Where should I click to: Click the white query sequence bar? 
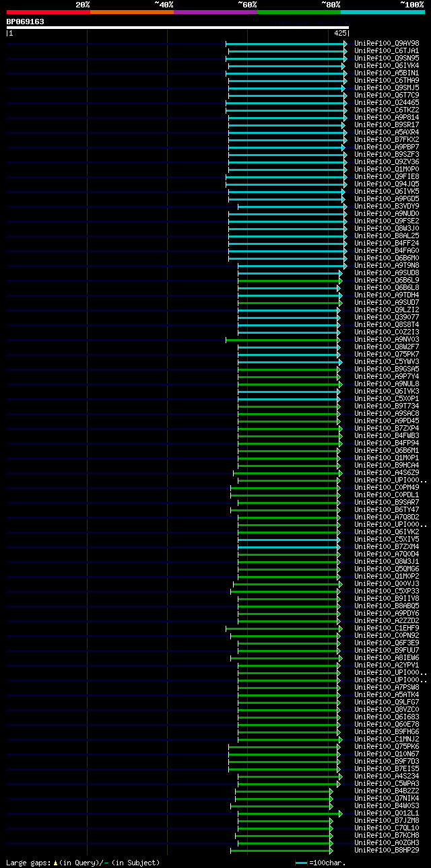[x=178, y=28]
